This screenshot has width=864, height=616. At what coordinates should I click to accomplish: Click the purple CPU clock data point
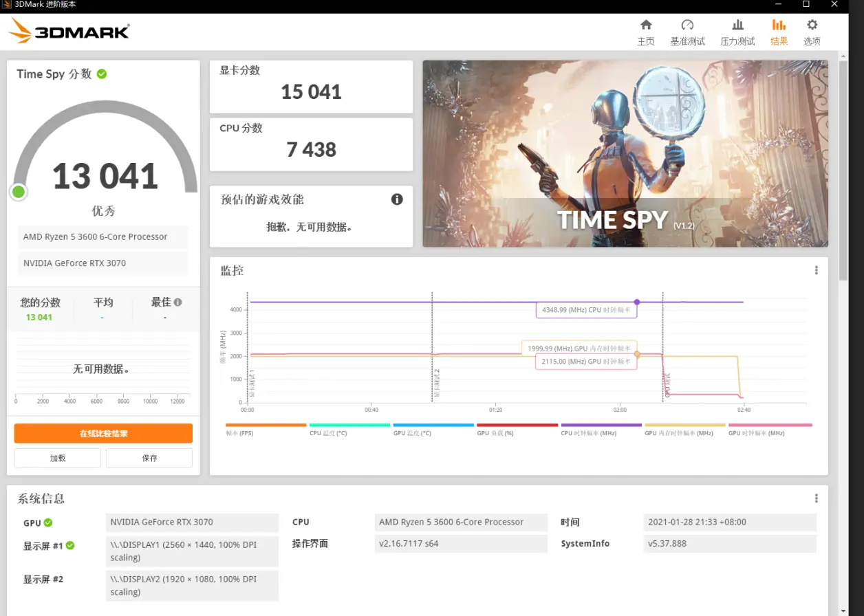pyautogui.click(x=637, y=302)
